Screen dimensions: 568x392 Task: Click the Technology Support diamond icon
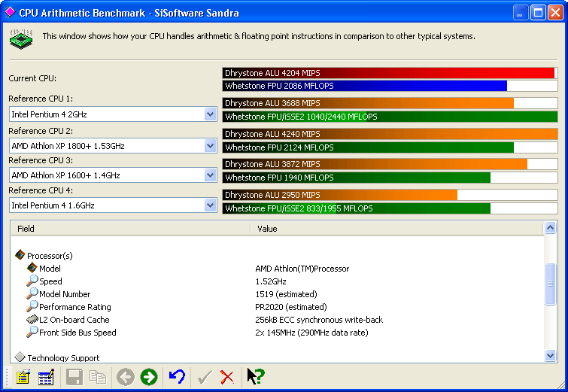20,357
